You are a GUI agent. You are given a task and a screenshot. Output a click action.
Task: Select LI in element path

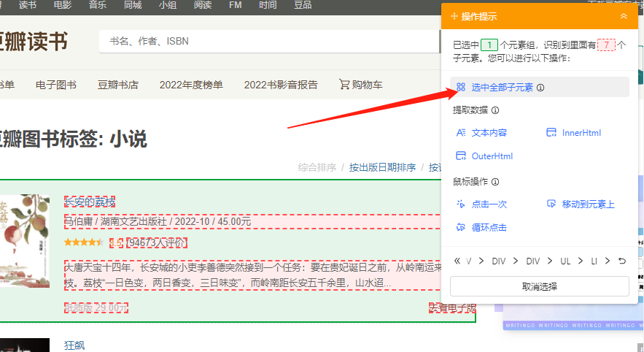pyautogui.click(x=594, y=261)
